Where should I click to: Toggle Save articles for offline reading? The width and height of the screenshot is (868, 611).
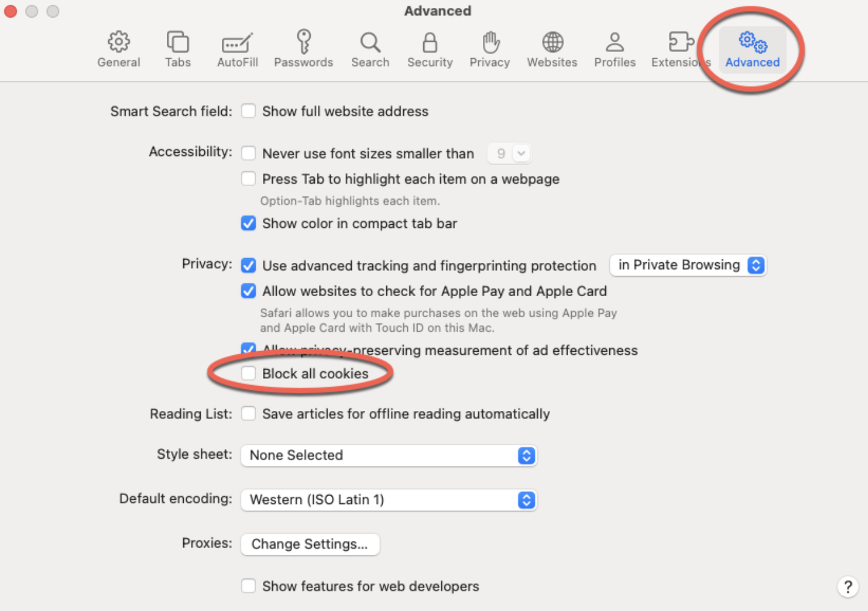(248, 414)
